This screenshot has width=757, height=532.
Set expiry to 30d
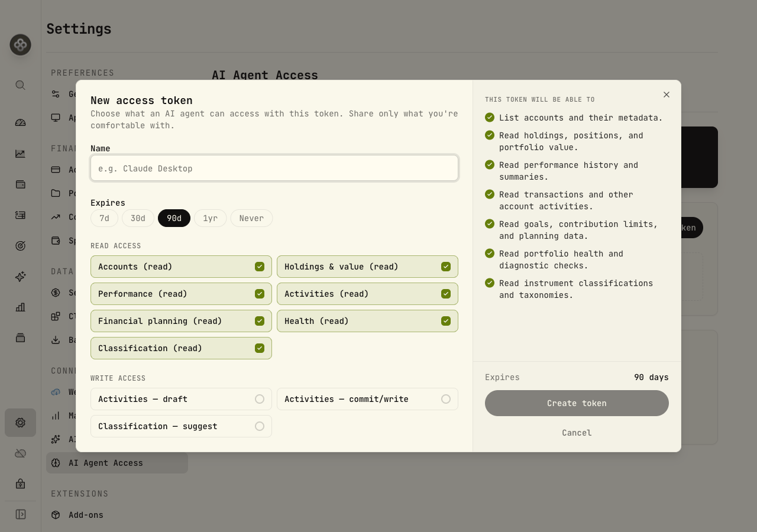pyautogui.click(x=138, y=218)
